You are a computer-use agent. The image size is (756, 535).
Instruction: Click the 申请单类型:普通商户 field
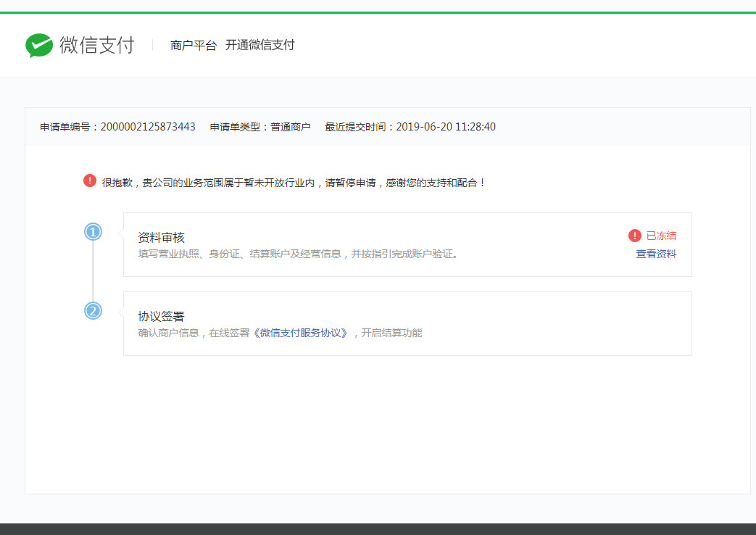(x=260, y=127)
